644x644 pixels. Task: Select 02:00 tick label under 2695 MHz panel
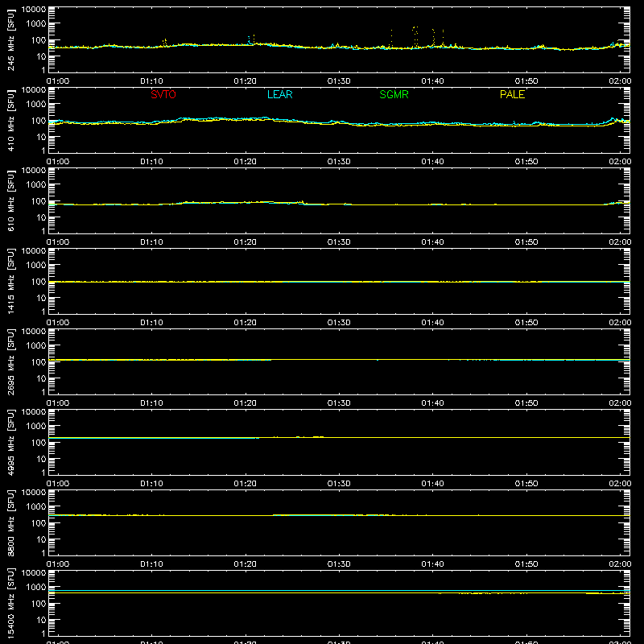[x=620, y=403]
